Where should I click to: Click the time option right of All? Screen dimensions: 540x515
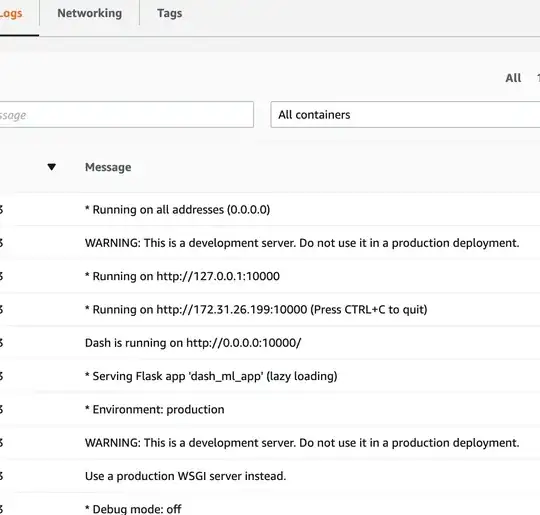(538, 78)
